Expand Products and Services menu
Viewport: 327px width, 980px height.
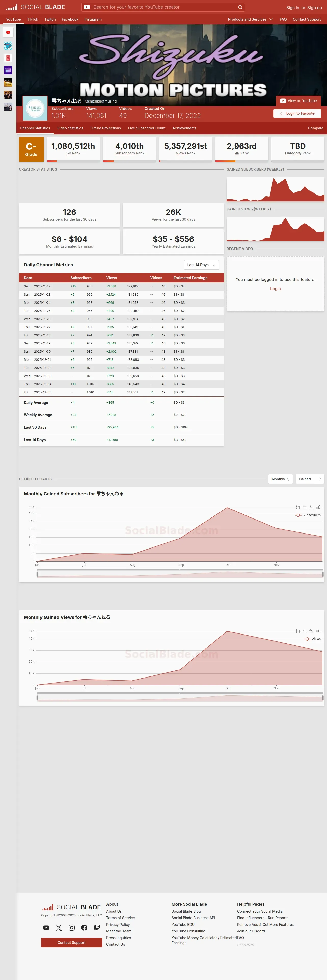[251, 19]
